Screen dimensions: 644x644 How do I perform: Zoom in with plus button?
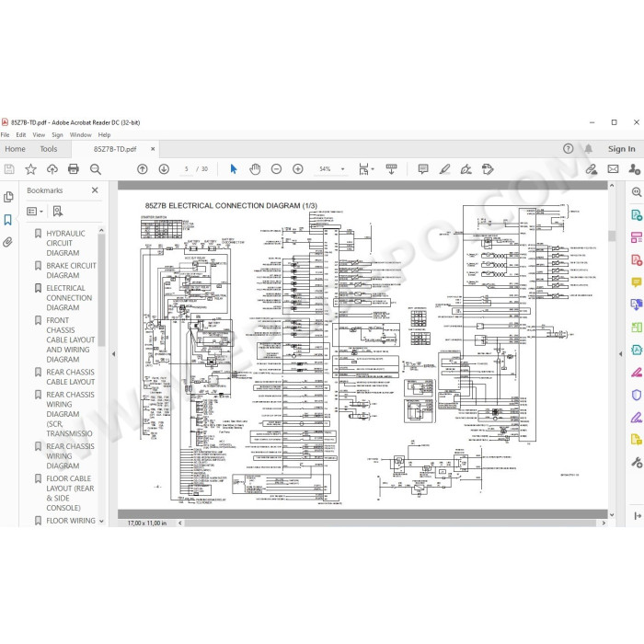298,168
